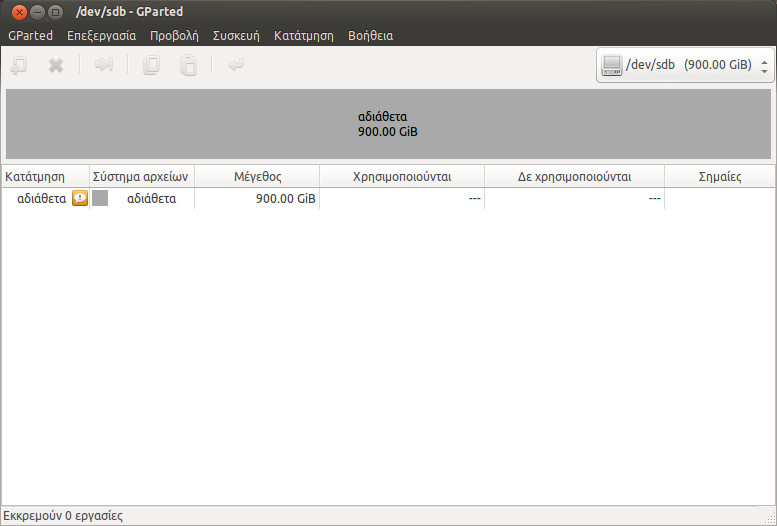This screenshot has width=777, height=526.
Task: Click the Resize/Move partition toolbar icon
Action: pyautogui.click(x=104, y=64)
